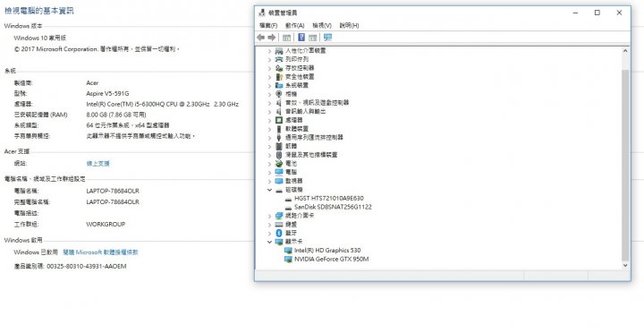Select the 網路介面卡 network adapter icon
644x333 pixels.
click(x=279, y=216)
